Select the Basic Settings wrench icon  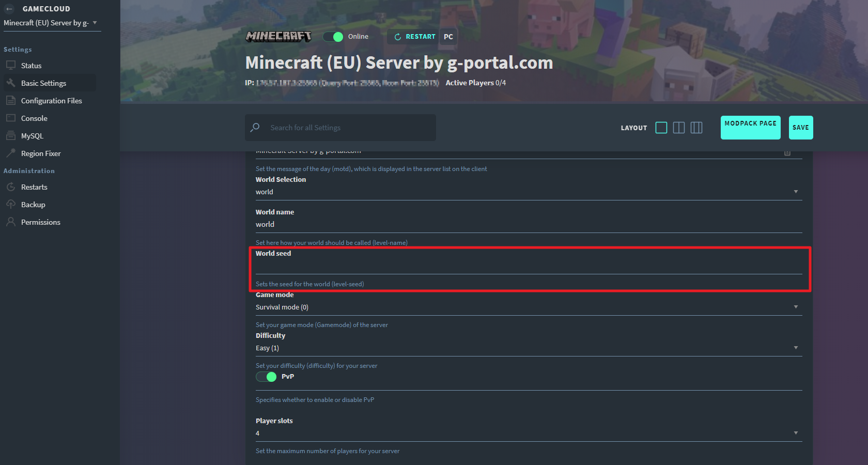coord(11,83)
